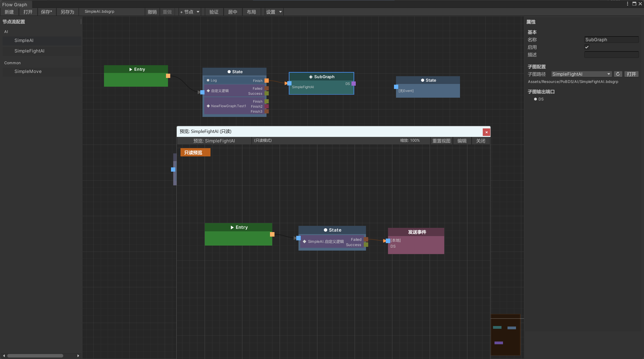Click the left panel horizontal scrollbar
The image size is (644, 359).
[x=35, y=356]
